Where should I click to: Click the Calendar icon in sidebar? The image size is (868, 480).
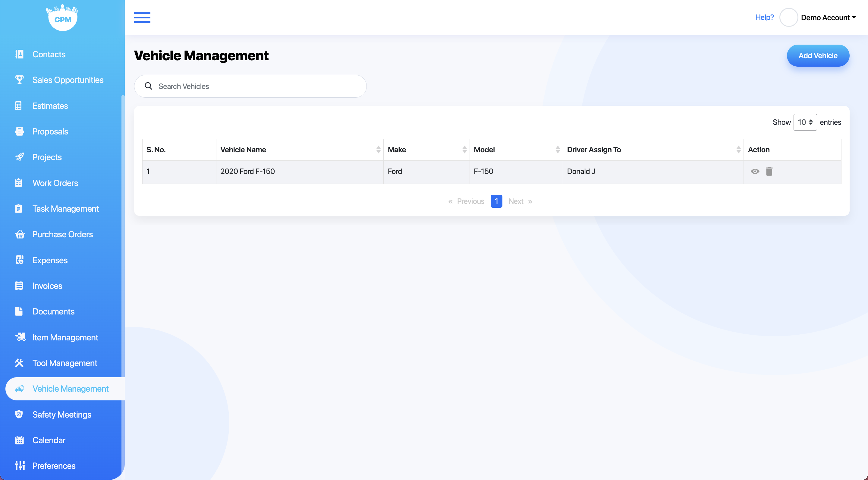point(19,440)
